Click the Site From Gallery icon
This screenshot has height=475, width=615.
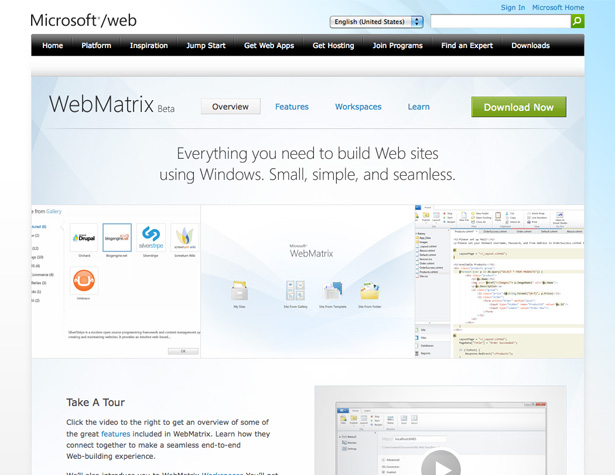(295, 291)
